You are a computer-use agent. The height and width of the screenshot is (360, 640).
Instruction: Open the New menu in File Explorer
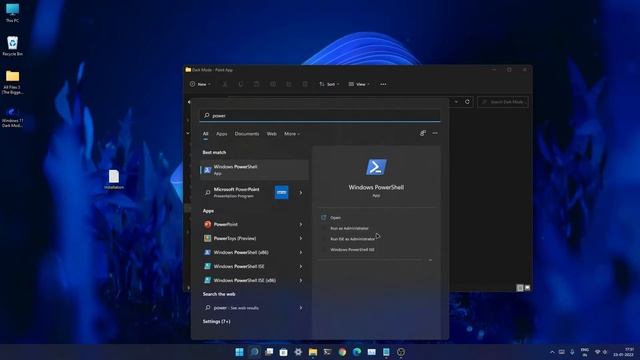click(200, 84)
